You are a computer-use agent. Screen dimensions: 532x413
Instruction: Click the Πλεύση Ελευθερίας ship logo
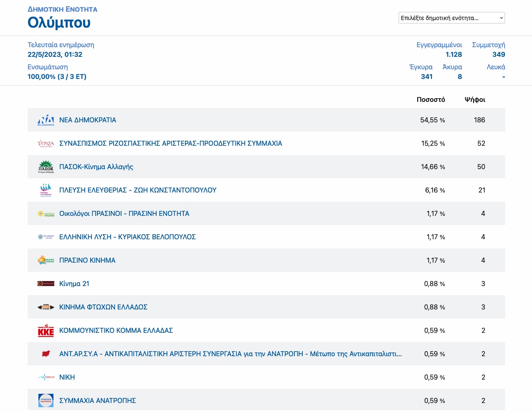pos(46,190)
